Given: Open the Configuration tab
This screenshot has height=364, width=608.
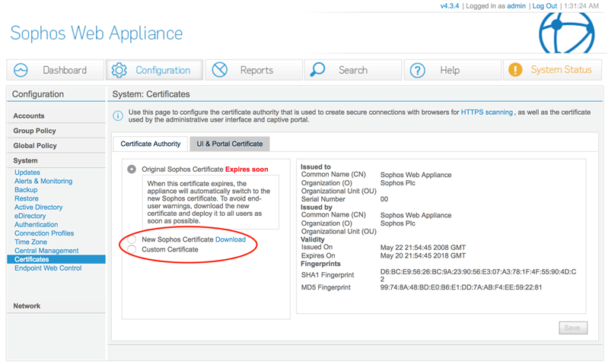Looking at the screenshot, I should point(154,70).
